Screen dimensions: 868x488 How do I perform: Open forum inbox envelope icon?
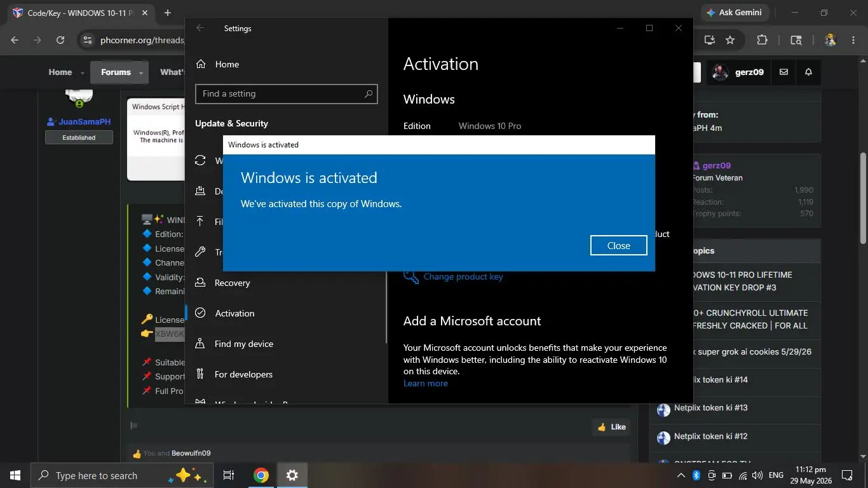783,72
